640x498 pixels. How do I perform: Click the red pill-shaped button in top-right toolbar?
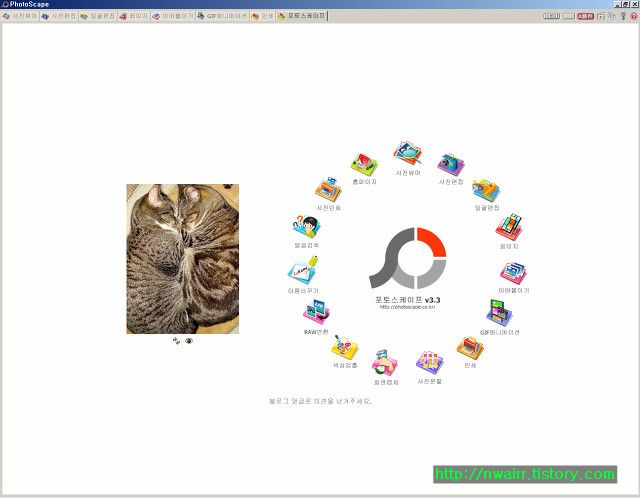(x=585, y=16)
